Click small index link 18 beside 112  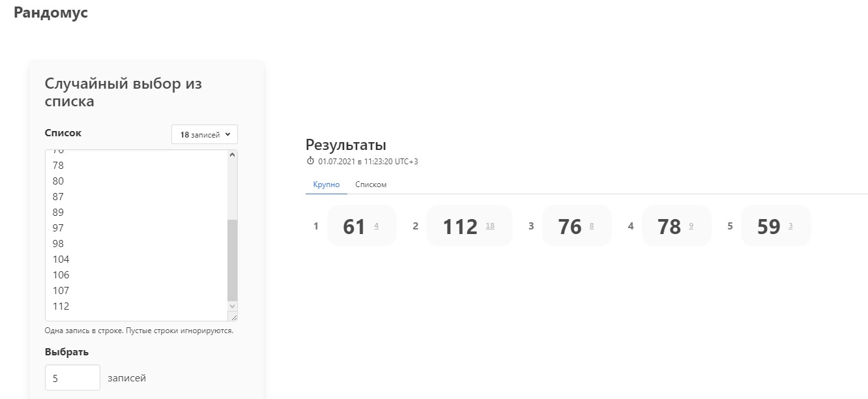(x=490, y=226)
